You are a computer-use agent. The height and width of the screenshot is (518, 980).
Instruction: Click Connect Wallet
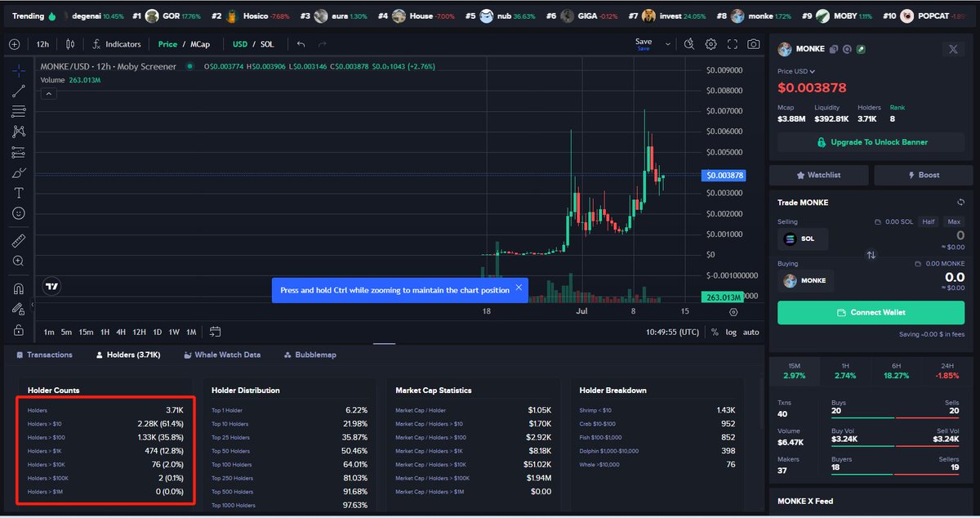coord(871,312)
